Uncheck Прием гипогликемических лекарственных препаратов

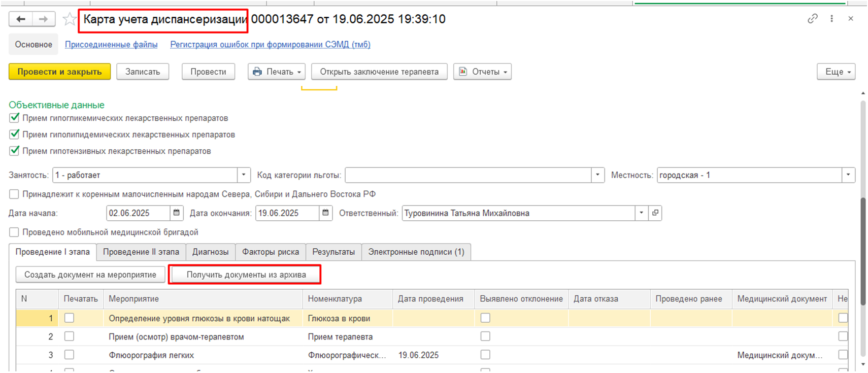coord(14,118)
